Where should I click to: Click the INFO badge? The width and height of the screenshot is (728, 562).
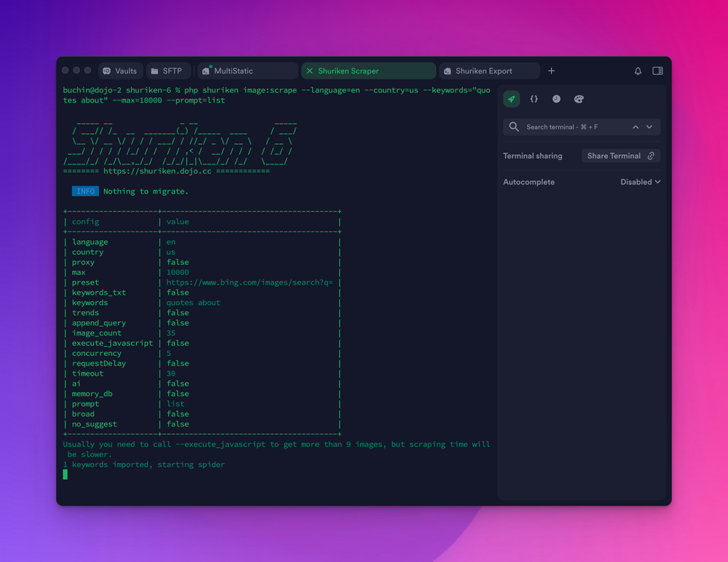pos(85,191)
